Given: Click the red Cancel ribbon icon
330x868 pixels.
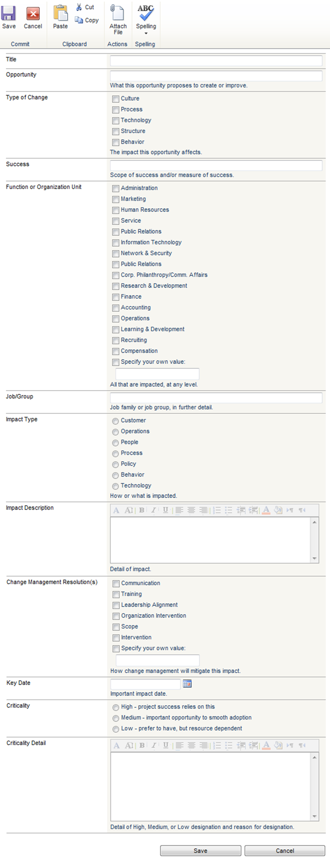Looking at the screenshot, I should [x=33, y=14].
